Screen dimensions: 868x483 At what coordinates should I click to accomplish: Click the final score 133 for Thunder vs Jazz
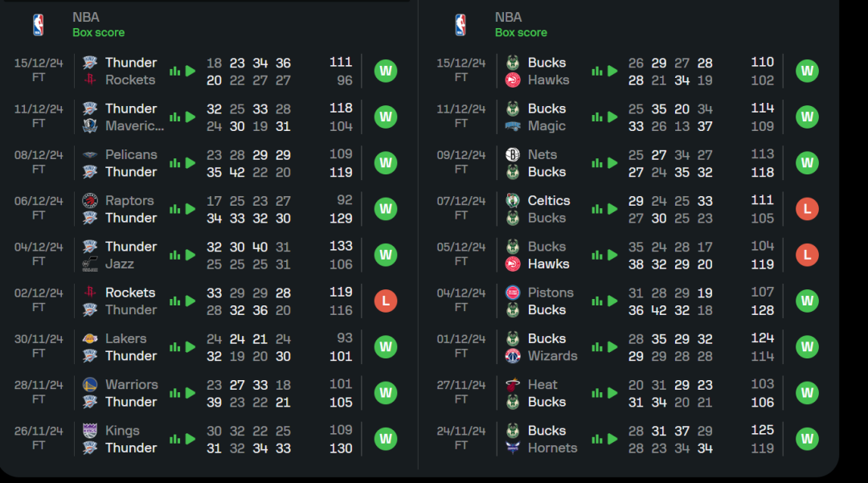(341, 247)
